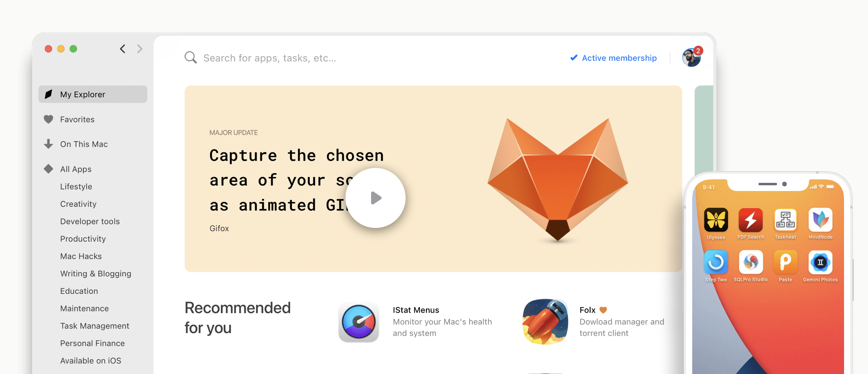
Task: Play the Gifox banner video
Action: point(376,198)
